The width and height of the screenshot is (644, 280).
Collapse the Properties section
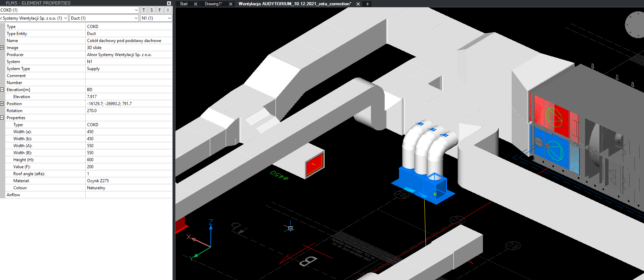tap(2, 118)
